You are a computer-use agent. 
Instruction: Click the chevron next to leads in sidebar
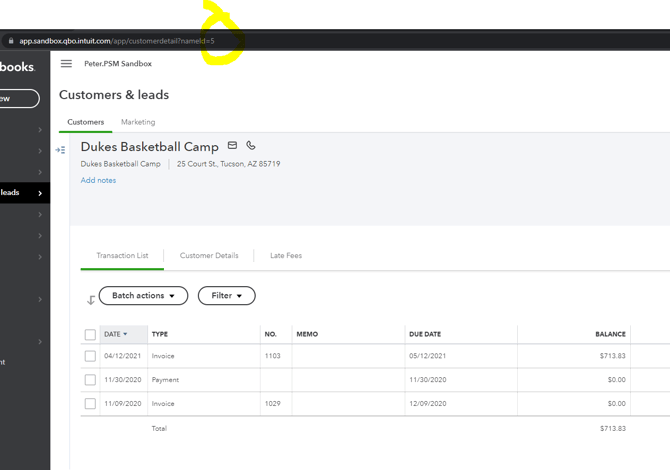tap(40, 193)
